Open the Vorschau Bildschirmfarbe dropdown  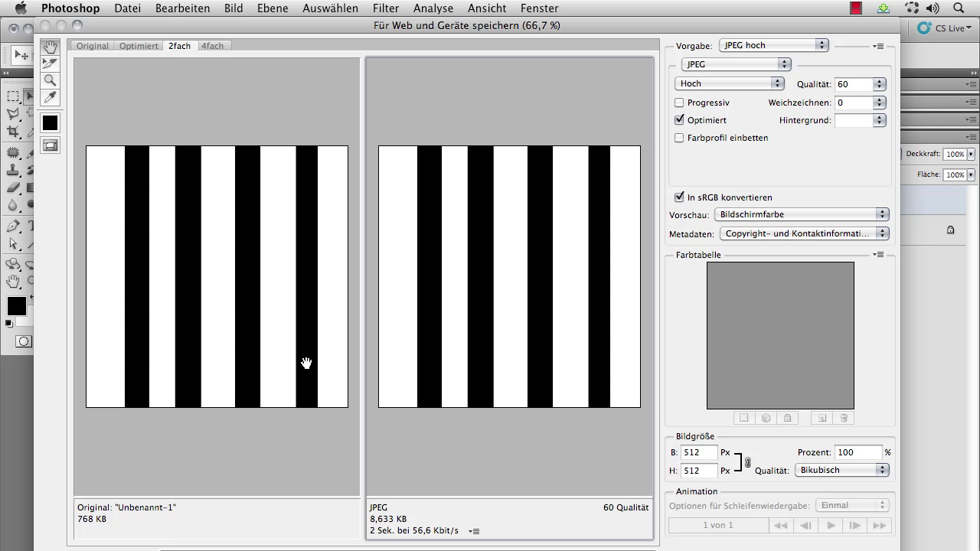click(802, 214)
